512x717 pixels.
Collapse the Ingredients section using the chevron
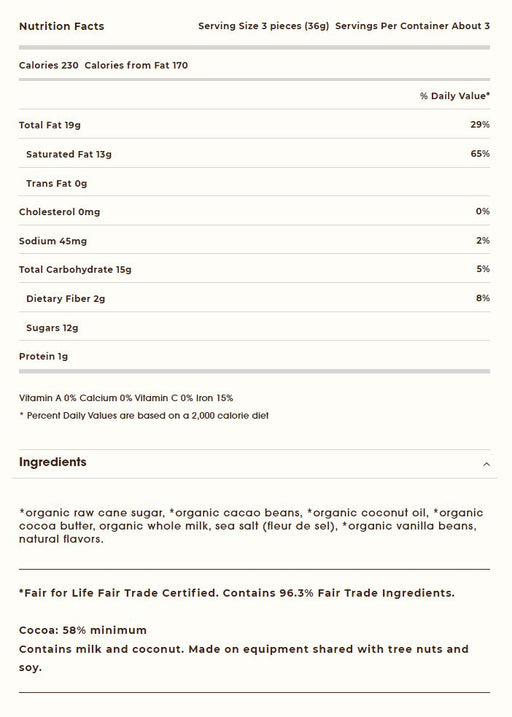pyautogui.click(x=486, y=464)
